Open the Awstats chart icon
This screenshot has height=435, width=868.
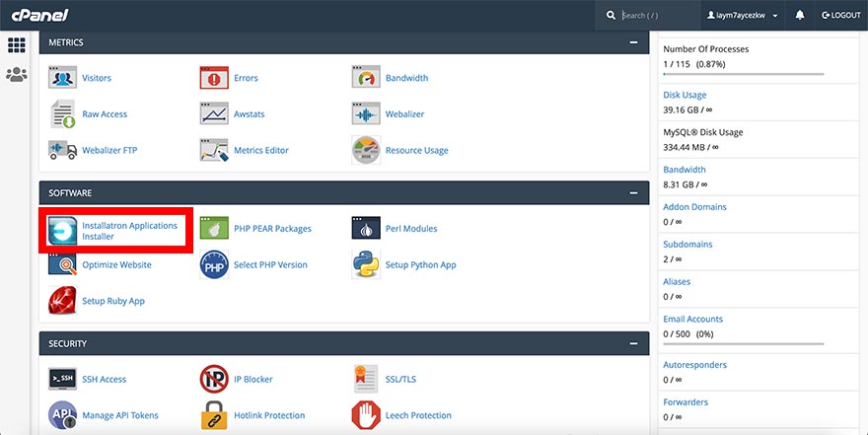click(214, 114)
